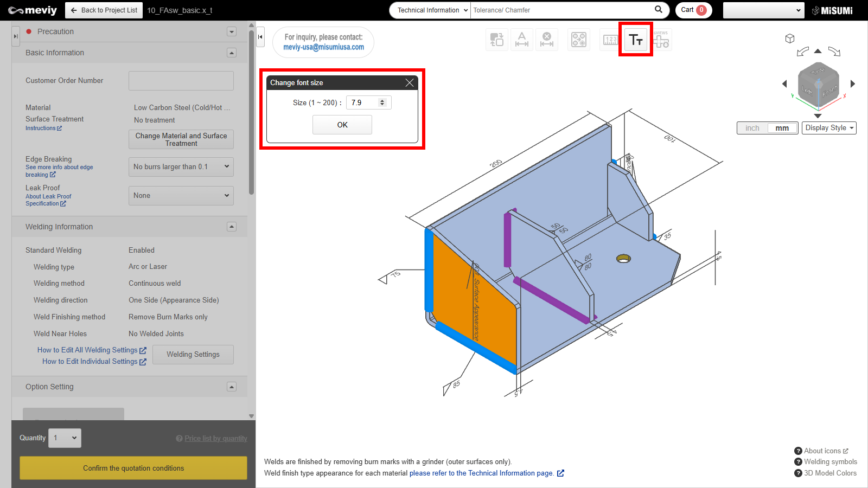Reset to isometric home view cube icon

(x=790, y=38)
